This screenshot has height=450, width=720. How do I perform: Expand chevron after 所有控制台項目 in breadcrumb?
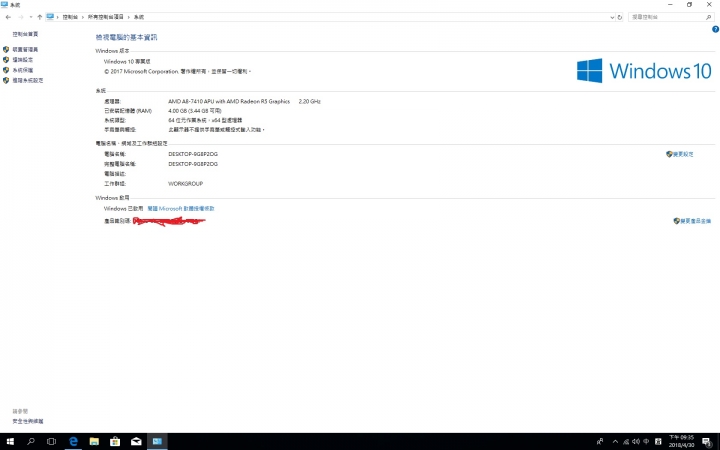click(x=129, y=17)
